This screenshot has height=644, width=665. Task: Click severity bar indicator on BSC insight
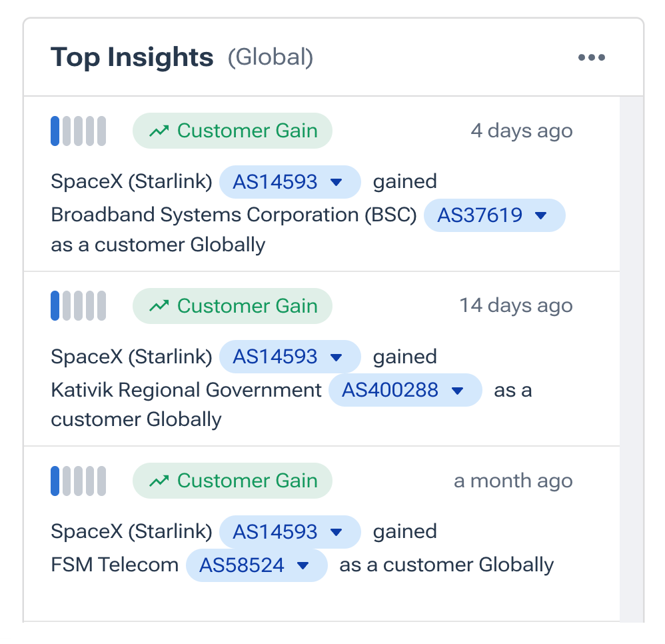[78, 131]
